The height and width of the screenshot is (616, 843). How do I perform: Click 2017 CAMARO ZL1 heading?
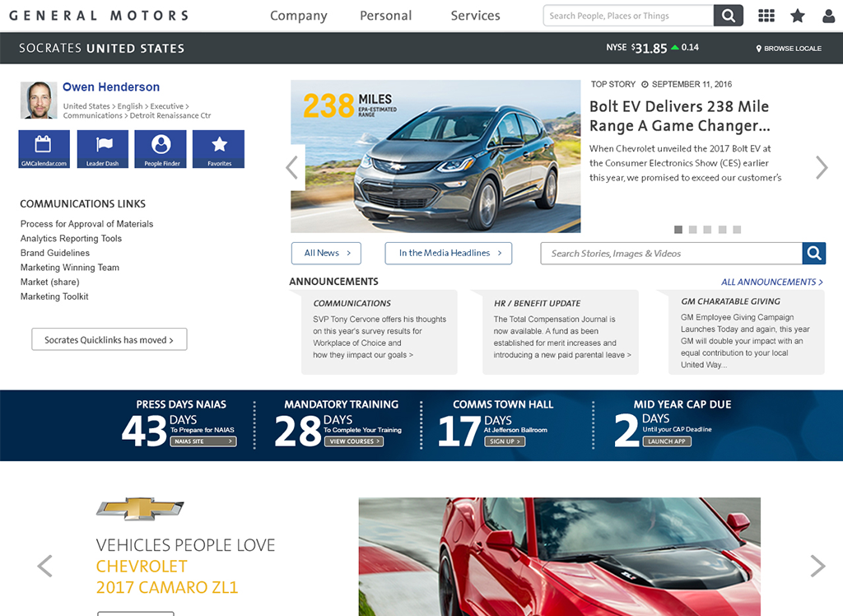point(166,587)
